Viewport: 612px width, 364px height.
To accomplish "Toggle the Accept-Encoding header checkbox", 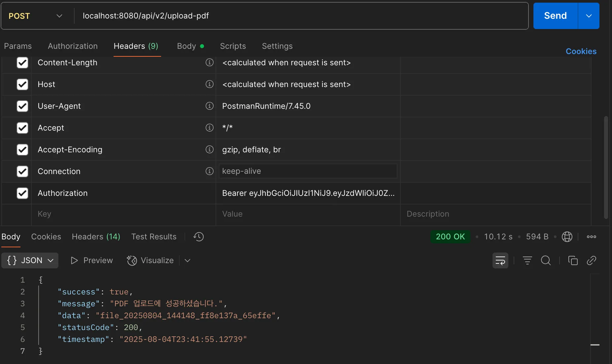I will click(x=22, y=149).
